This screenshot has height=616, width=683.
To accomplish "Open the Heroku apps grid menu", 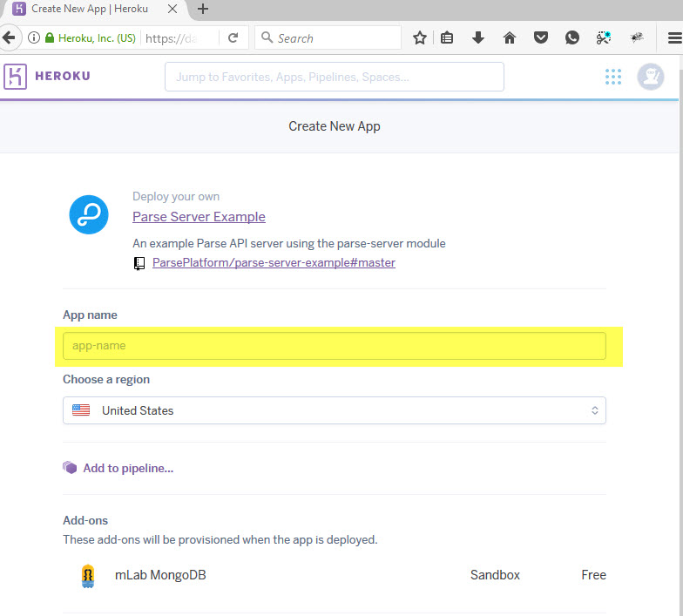I will [613, 77].
